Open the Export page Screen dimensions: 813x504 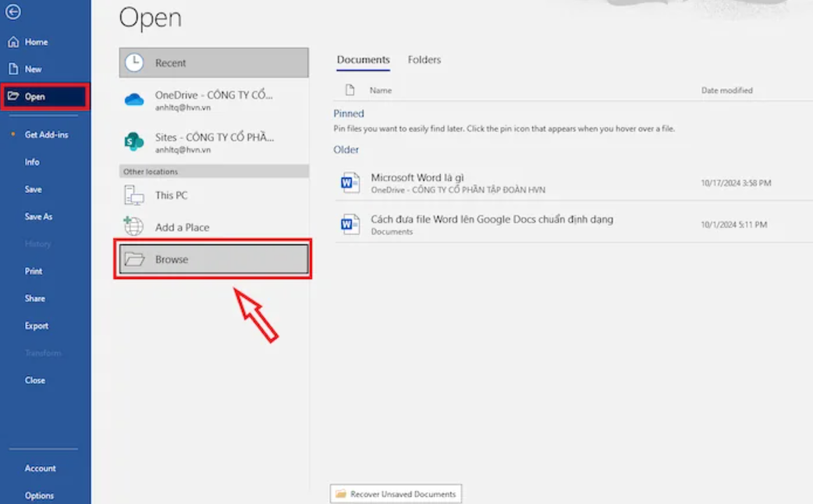(37, 325)
